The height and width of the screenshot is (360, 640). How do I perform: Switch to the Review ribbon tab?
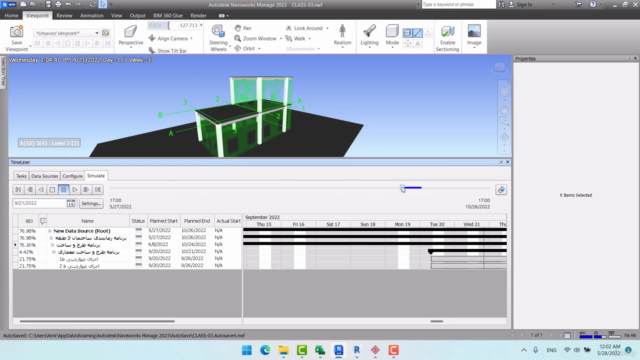pos(64,16)
